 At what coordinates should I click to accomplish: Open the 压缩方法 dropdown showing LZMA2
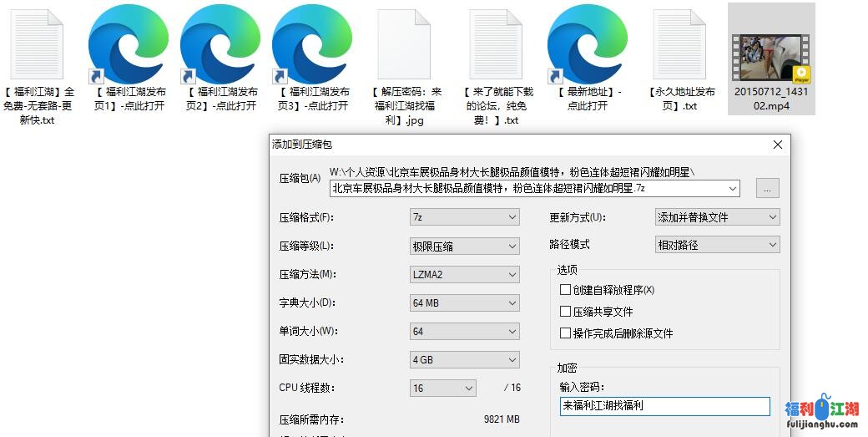tap(466, 274)
